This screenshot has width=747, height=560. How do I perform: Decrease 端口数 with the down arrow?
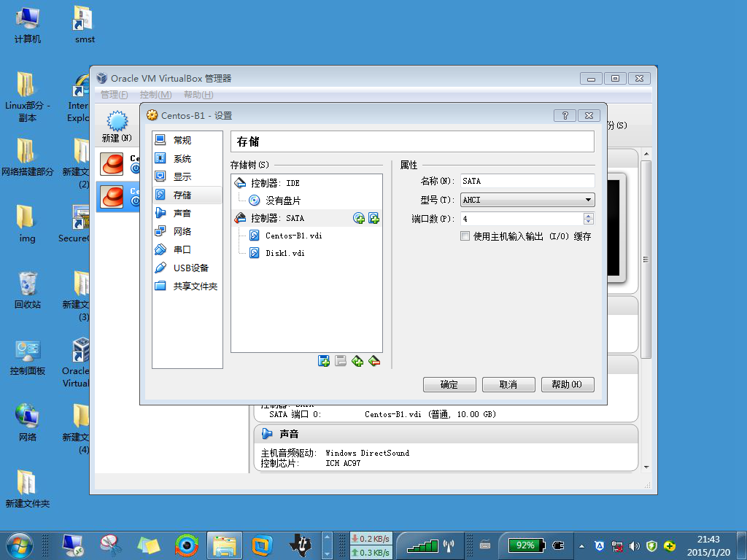point(589,222)
